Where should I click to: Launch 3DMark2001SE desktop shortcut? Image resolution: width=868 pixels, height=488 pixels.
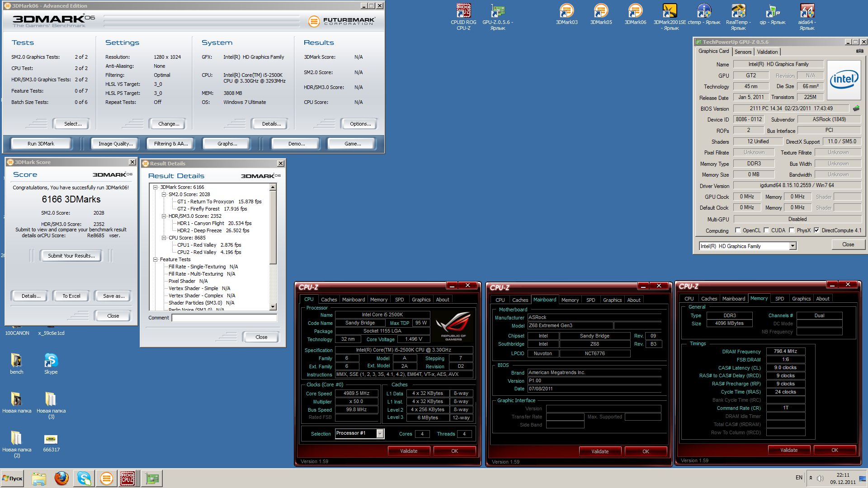point(670,17)
